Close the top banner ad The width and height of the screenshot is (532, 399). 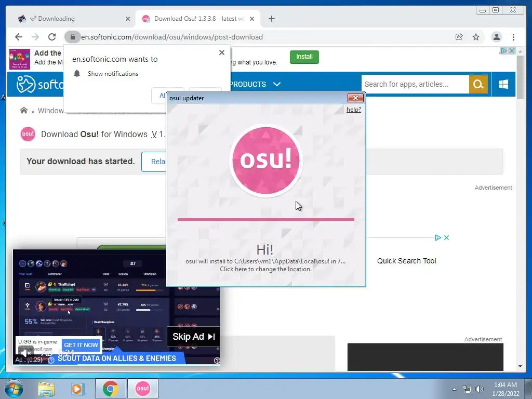click(512, 50)
